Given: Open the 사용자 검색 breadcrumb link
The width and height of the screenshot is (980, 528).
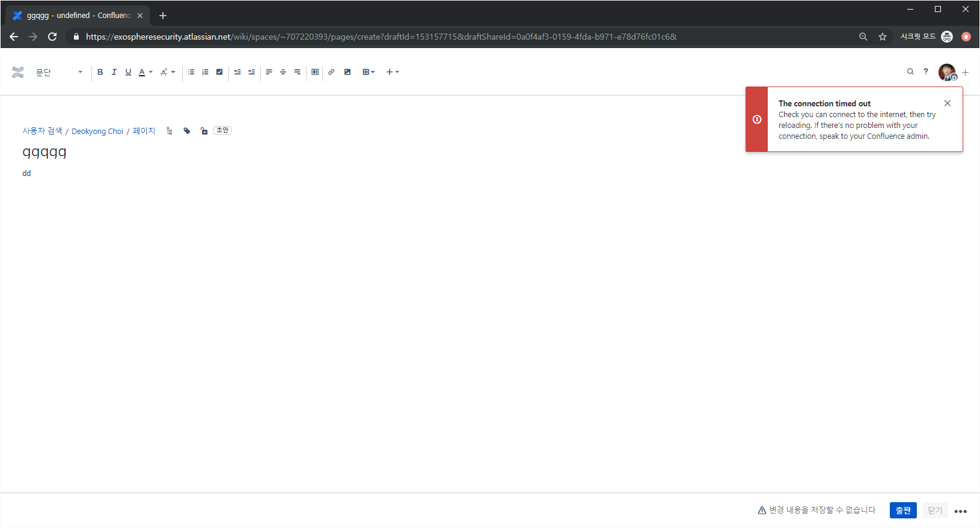Looking at the screenshot, I should (x=42, y=131).
